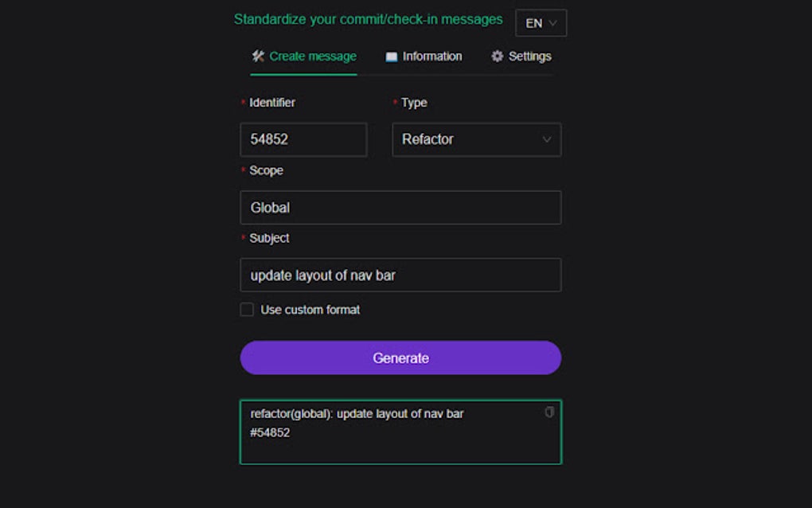Click the Create message tab label
The width and height of the screenshot is (812, 508).
tap(311, 57)
